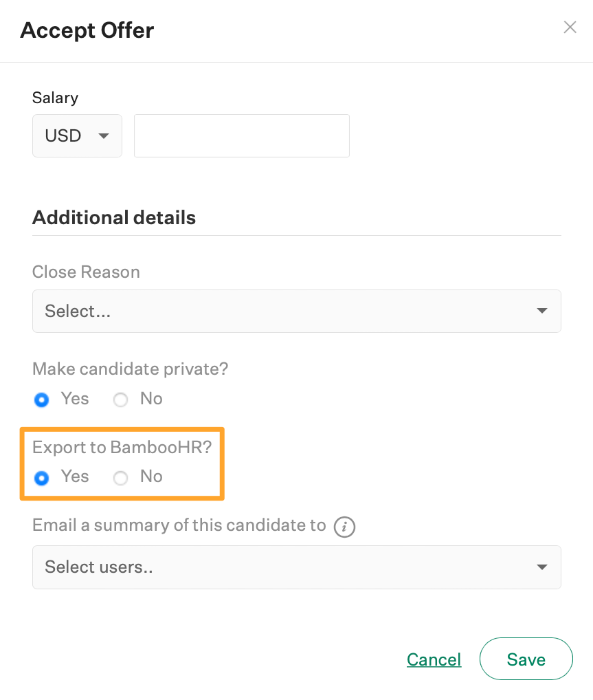Click the caret arrow next to USD
This screenshot has height=700, width=593.
click(104, 136)
